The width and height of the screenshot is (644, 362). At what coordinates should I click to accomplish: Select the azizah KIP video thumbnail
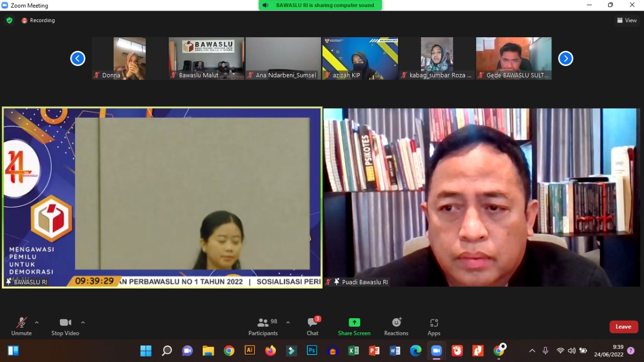(x=360, y=58)
